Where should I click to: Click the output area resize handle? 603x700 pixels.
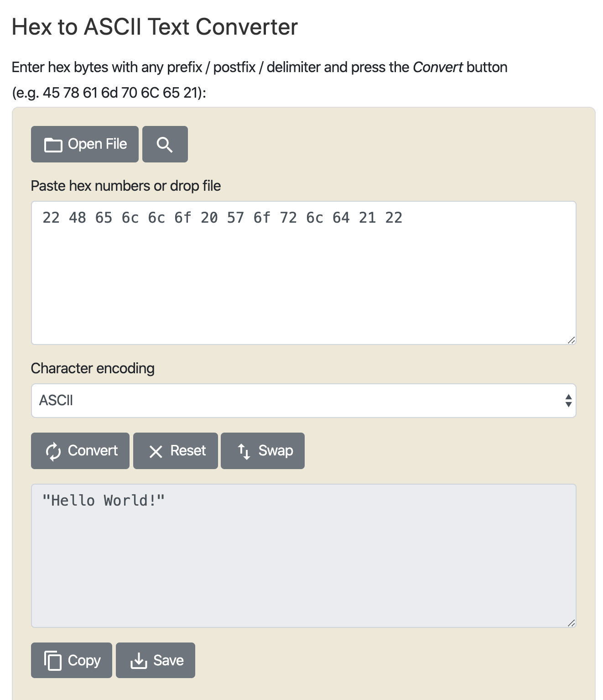point(572,623)
